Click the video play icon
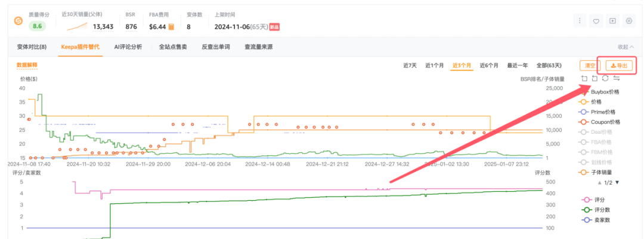The width and height of the screenshot is (644, 239). pyautogui.click(x=612, y=21)
